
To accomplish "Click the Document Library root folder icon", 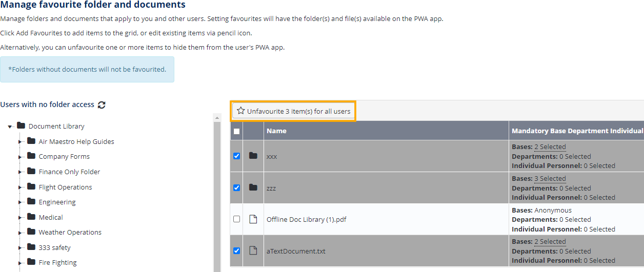I will [21, 126].
